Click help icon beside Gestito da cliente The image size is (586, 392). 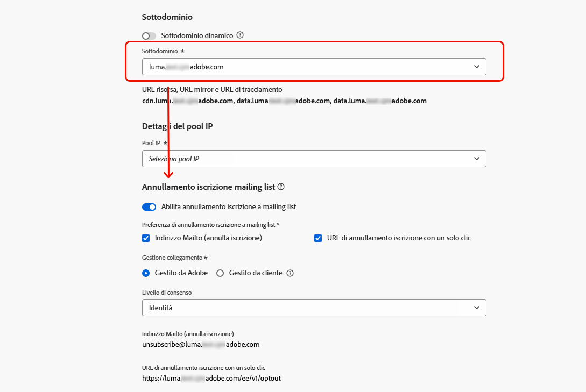point(290,273)
